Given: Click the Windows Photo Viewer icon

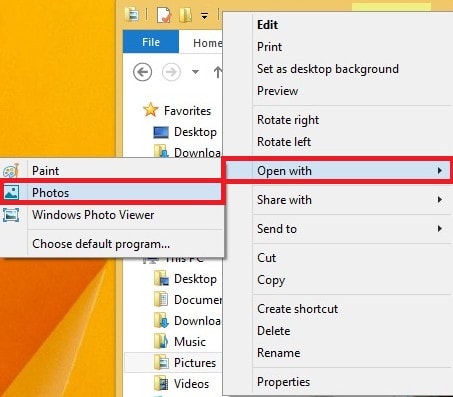Looking at the screenshot, I should click(x=11, y=215).
